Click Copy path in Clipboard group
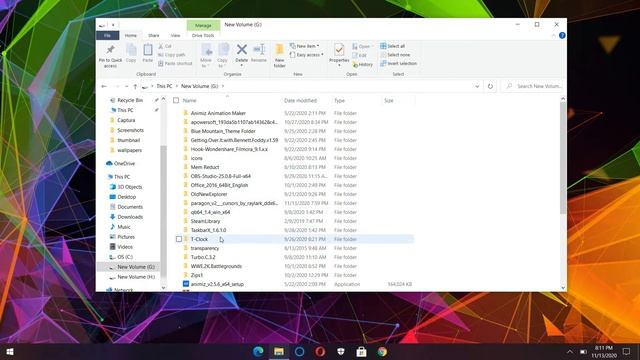 pos(172,55)
